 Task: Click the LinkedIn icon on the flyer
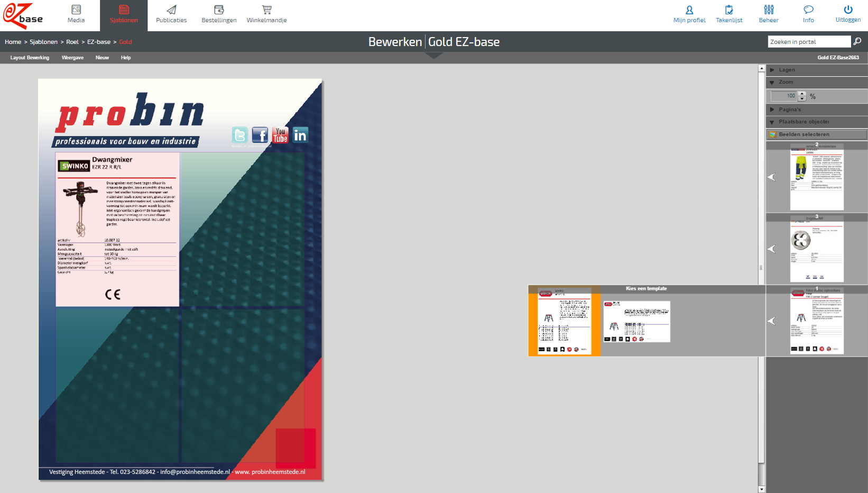[300, 135]
